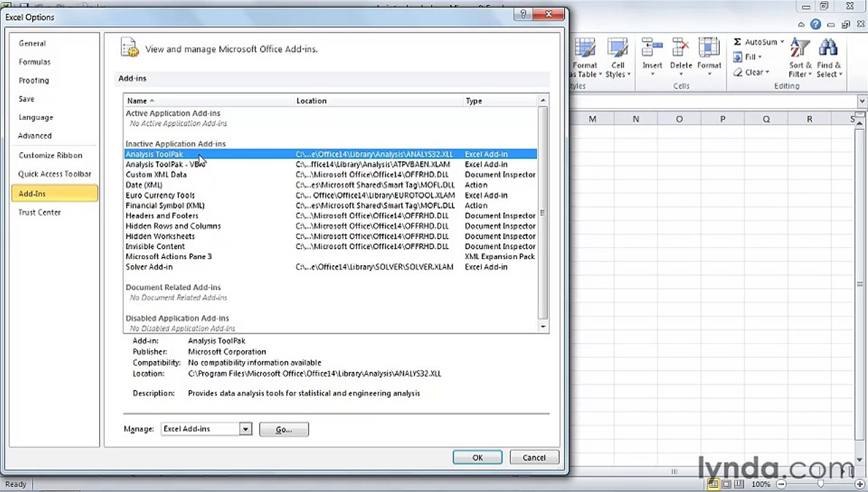Select column P header in worksheet
This screenshot has height=492, width=868.
pos(722,119)
